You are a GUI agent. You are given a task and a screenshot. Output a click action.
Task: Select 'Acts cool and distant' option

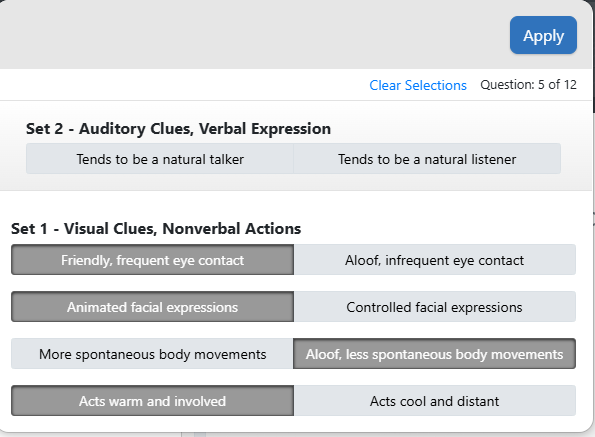(x=434, y=401)
